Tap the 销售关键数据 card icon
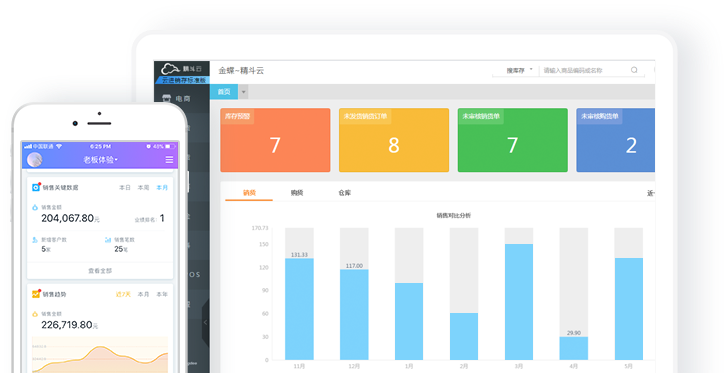Viewport: 728px width, 373px height. click(x=36, y=187)
